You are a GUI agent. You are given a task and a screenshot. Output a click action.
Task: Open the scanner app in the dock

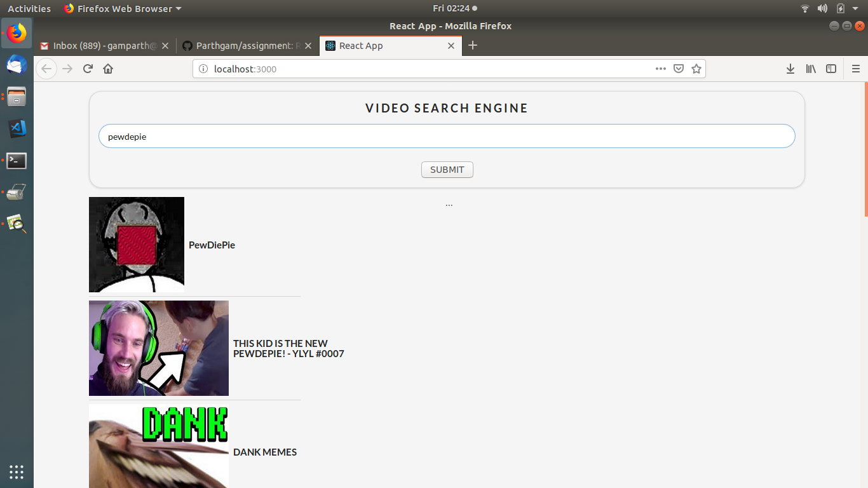[x=17, y=191]
